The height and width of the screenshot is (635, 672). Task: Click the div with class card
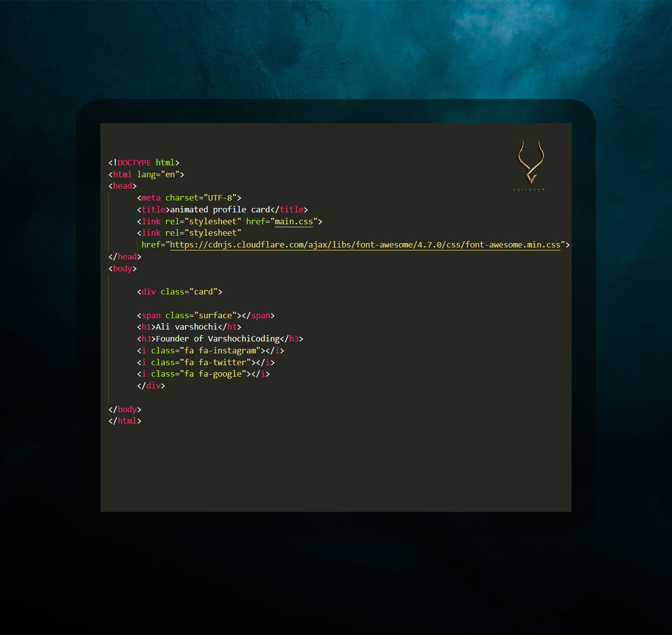tap(179, 292)
